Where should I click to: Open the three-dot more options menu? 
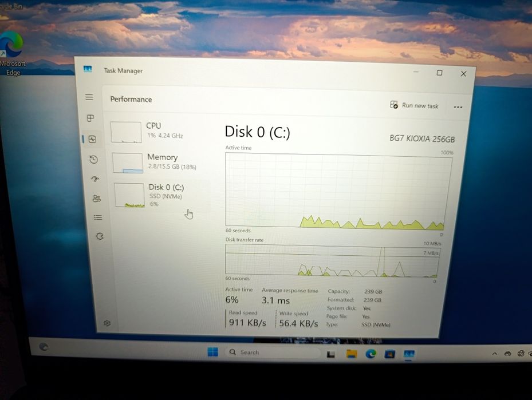458,107
